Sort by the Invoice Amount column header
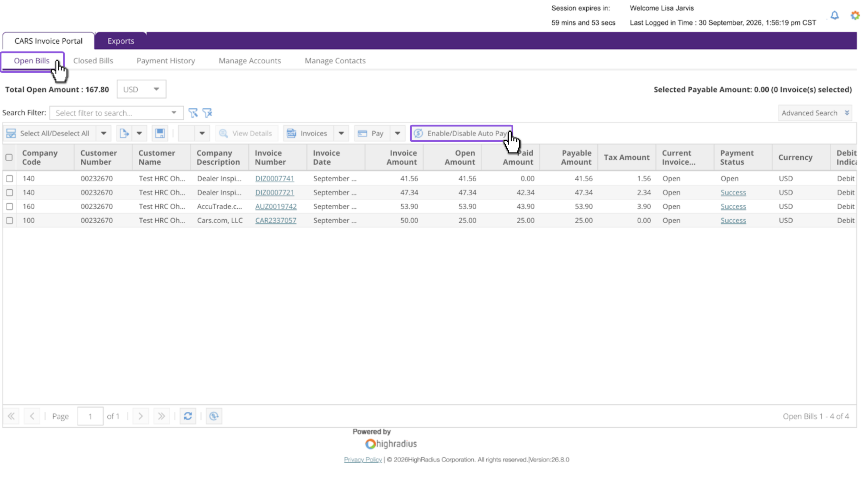 [394, 157]
